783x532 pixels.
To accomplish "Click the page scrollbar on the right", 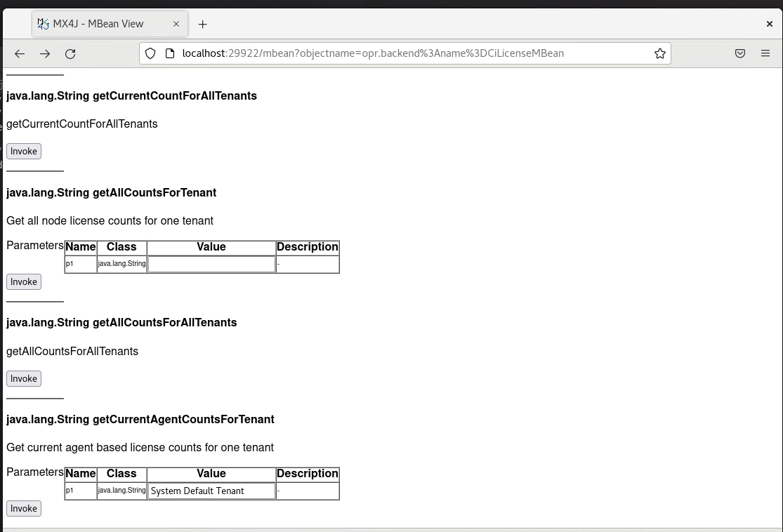I will click(779, 281).
